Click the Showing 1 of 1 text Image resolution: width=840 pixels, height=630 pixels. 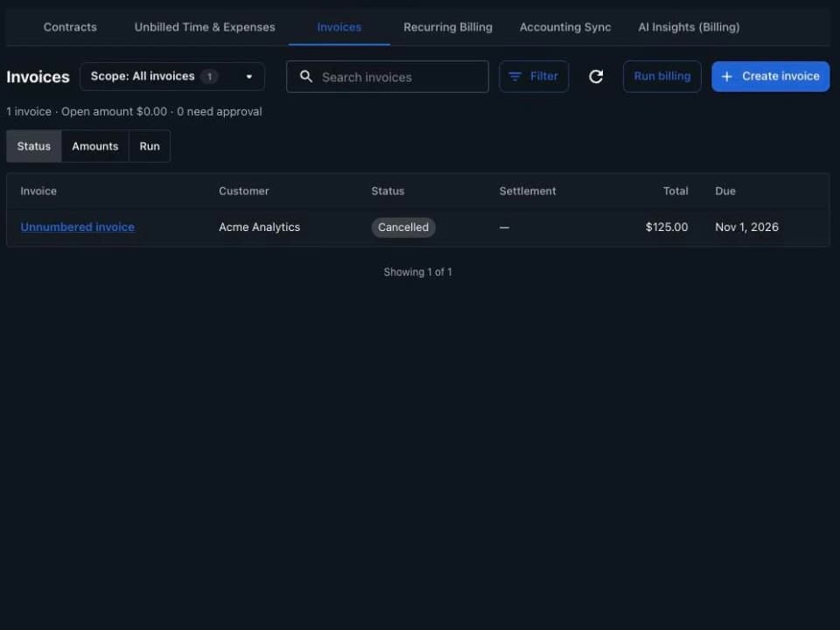(x=418, y=272)
